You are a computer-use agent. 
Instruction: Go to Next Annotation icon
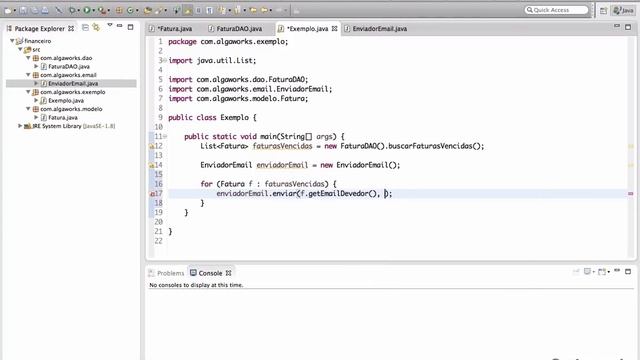point(222,11)
